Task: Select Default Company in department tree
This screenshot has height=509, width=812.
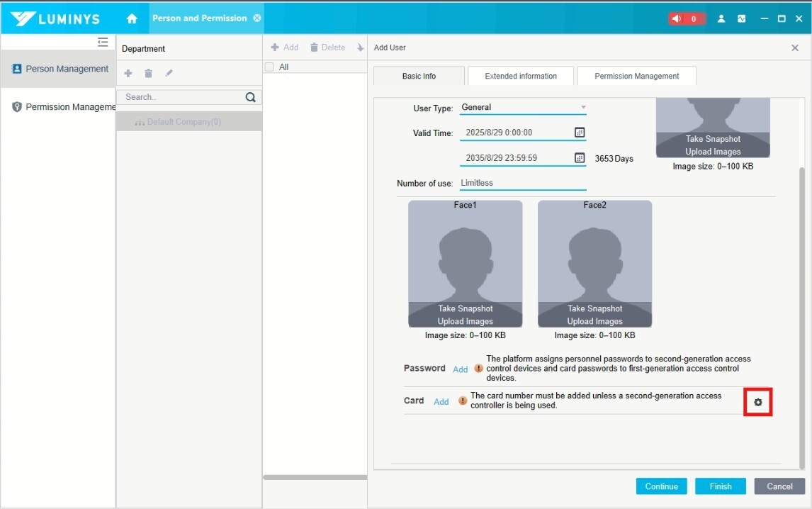Action: click(184, 122)
